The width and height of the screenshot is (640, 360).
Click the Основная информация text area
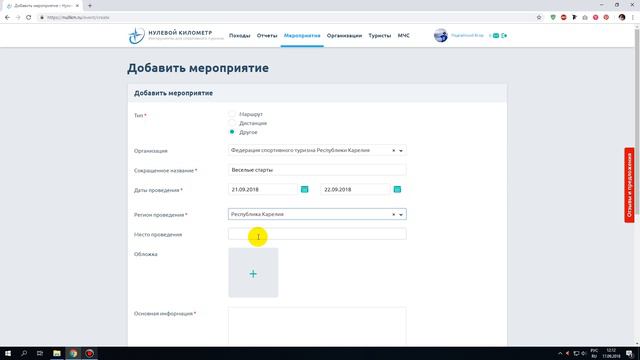[317, 327]
